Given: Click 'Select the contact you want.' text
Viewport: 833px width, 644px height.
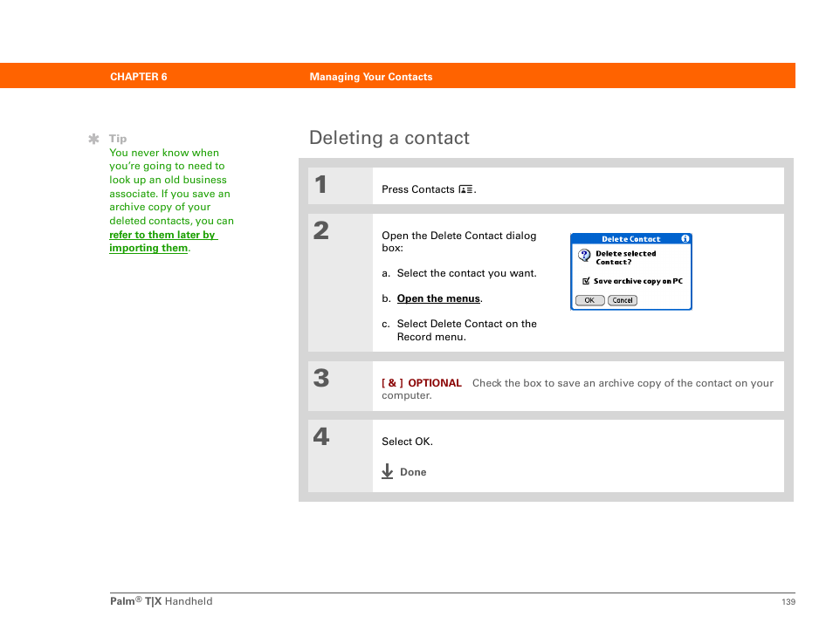Looking at the screenshot, I should coord(467,273).
